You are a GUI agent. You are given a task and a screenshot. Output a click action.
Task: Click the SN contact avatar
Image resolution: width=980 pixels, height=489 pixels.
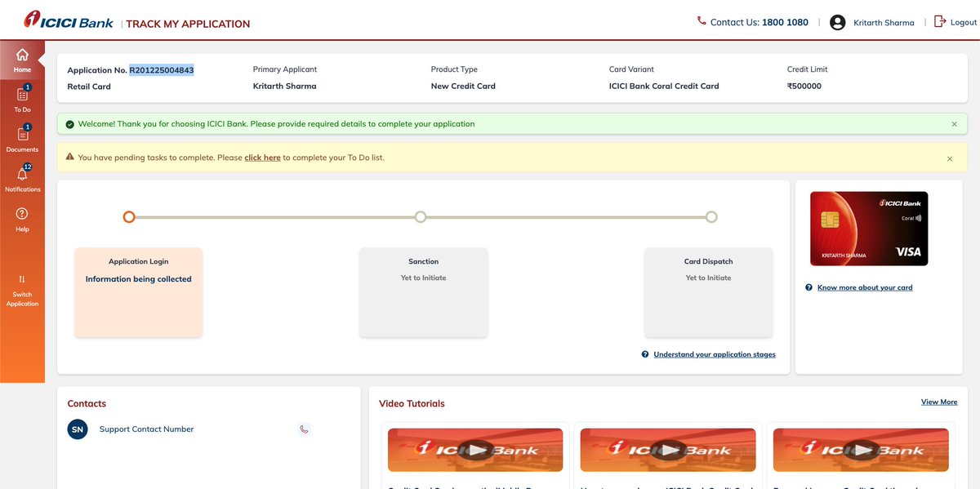coord(78,429)
